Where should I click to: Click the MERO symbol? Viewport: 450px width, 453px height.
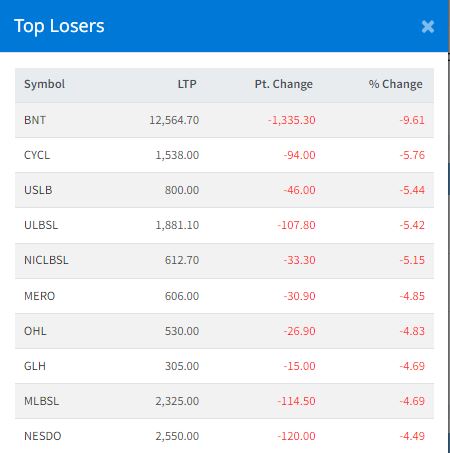(39, 296)
